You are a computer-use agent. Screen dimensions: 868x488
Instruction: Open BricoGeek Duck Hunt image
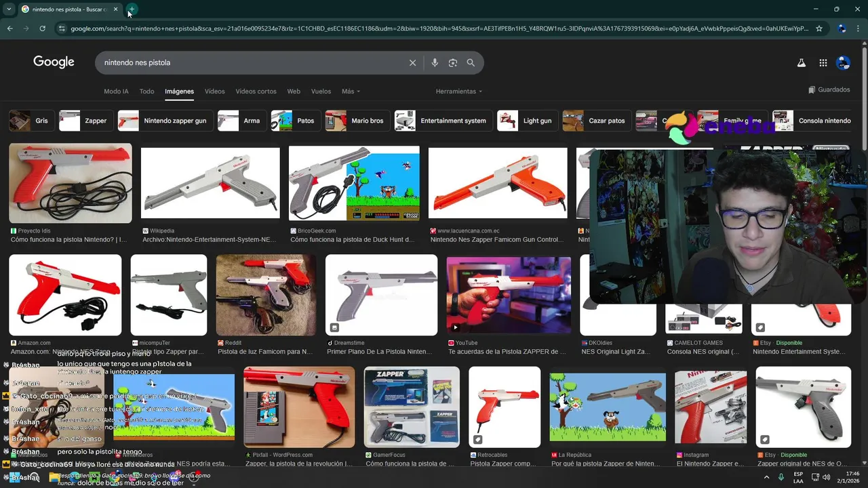pos(354,183)
